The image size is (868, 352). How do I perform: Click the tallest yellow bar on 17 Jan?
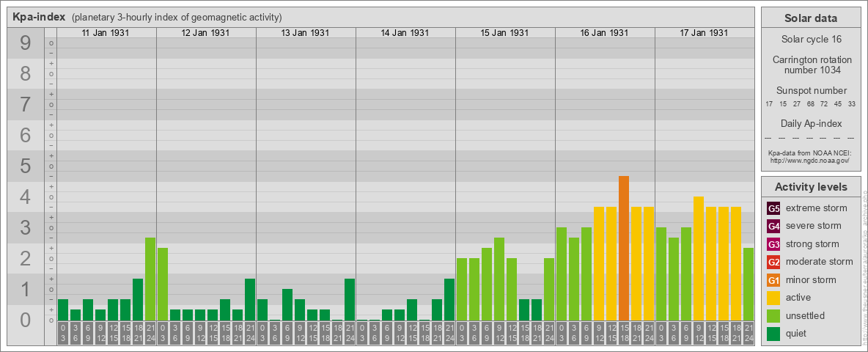[699, 258]
